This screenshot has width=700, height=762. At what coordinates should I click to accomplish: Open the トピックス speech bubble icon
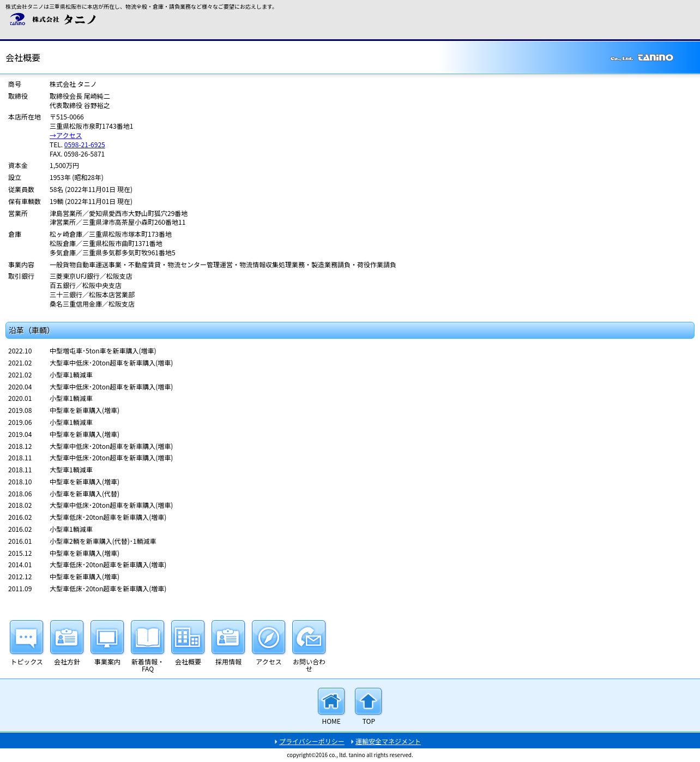tap(26, 637)
